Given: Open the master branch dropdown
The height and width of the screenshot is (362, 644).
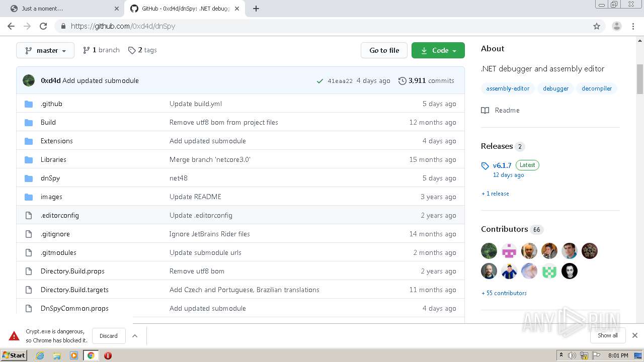Looking at the screenshot, I should (45, 50).
